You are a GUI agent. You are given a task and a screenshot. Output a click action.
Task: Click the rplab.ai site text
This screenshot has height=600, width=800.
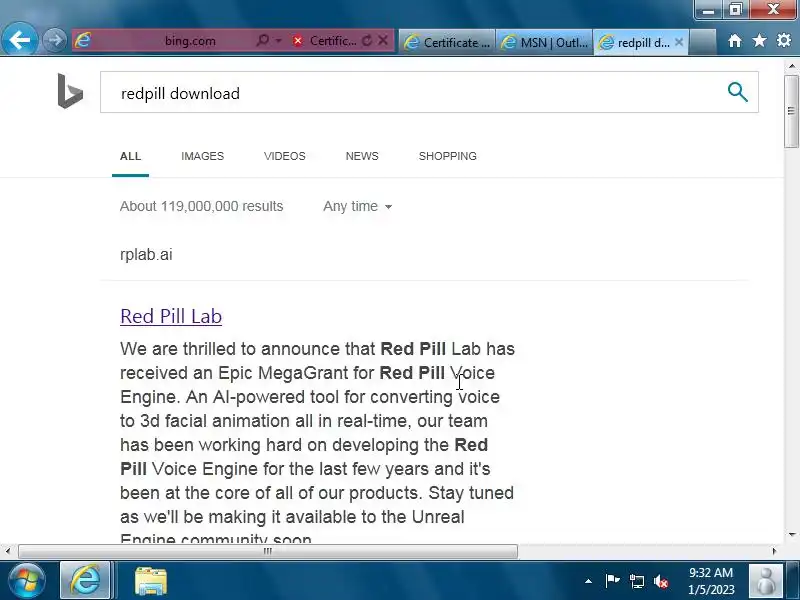146,254
